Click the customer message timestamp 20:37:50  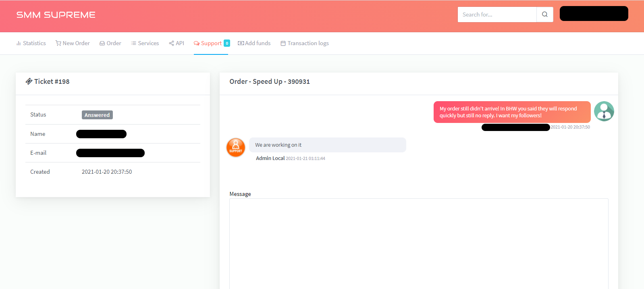(x=570, y=127)
